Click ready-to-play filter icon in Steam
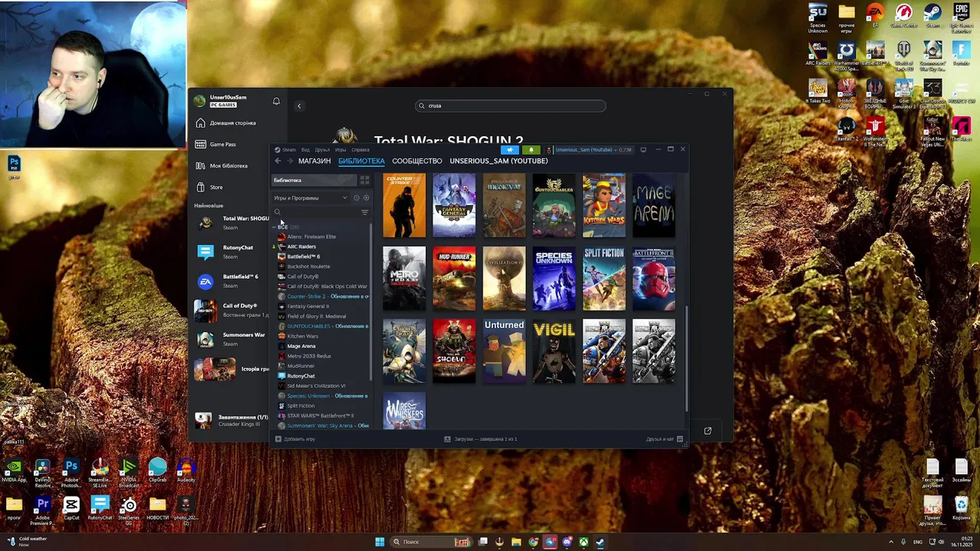Screen dimensions: 980x551 pyautogui.click(x=366, y=197)
